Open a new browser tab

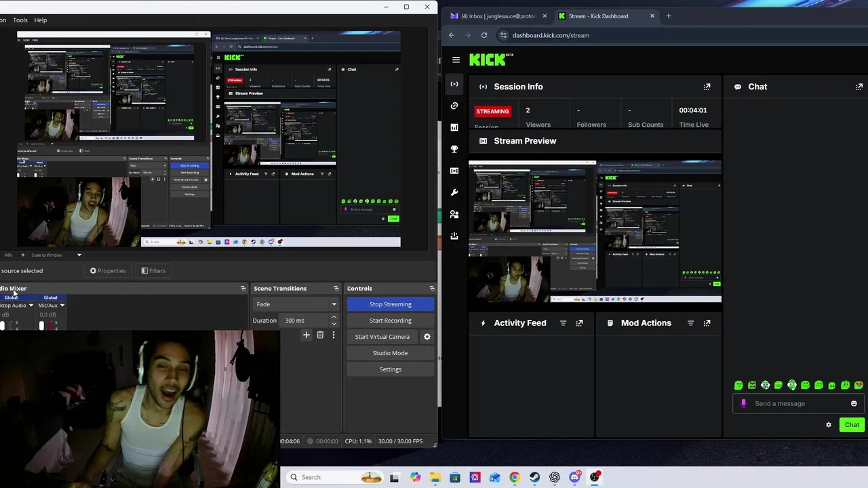668,16
